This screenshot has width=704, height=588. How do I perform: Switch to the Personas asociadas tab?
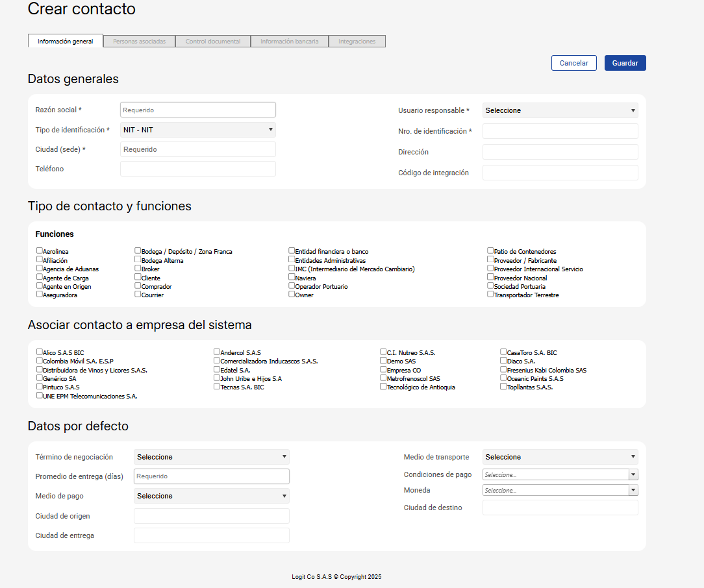coord(139,42)
